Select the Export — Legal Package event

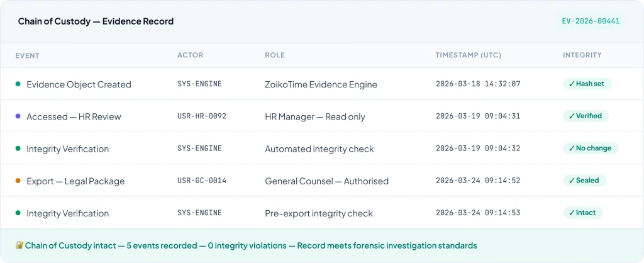pos(75,181)
